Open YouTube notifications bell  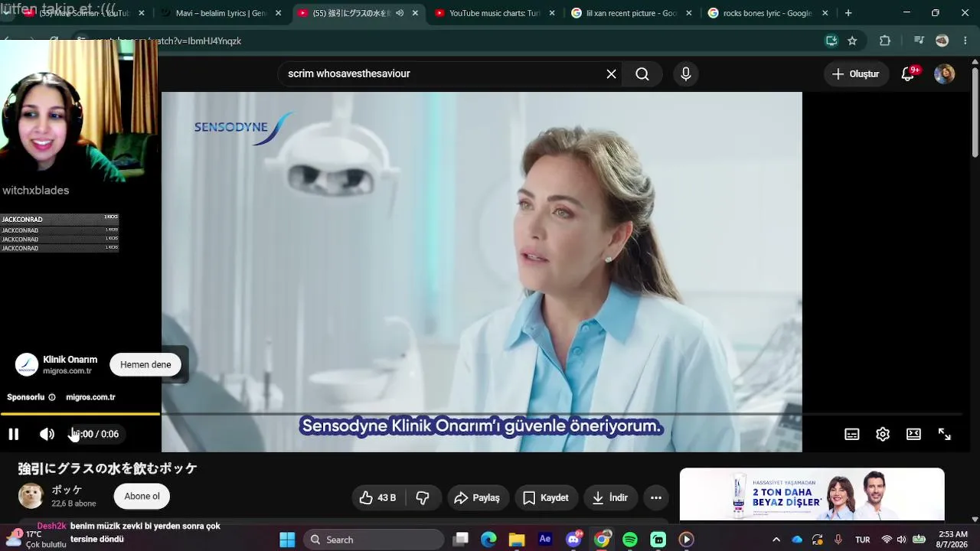908,73
